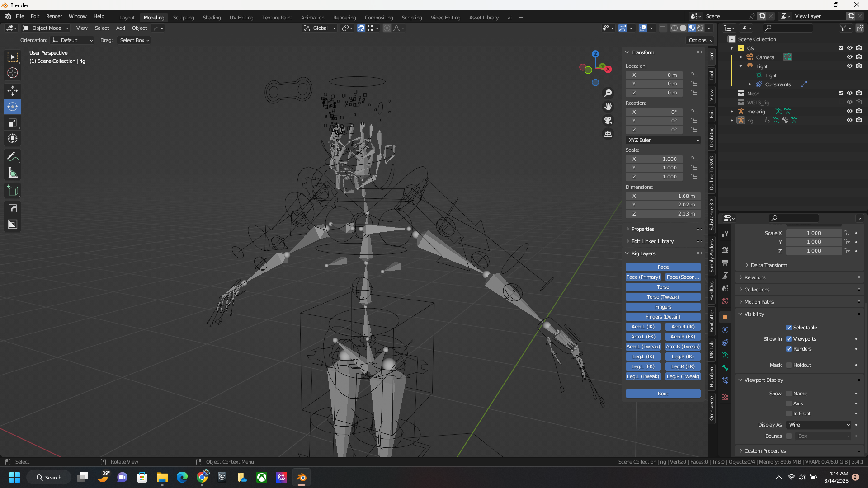
Task: Switch to wireframe viewport shading
Action: [675, 28]
